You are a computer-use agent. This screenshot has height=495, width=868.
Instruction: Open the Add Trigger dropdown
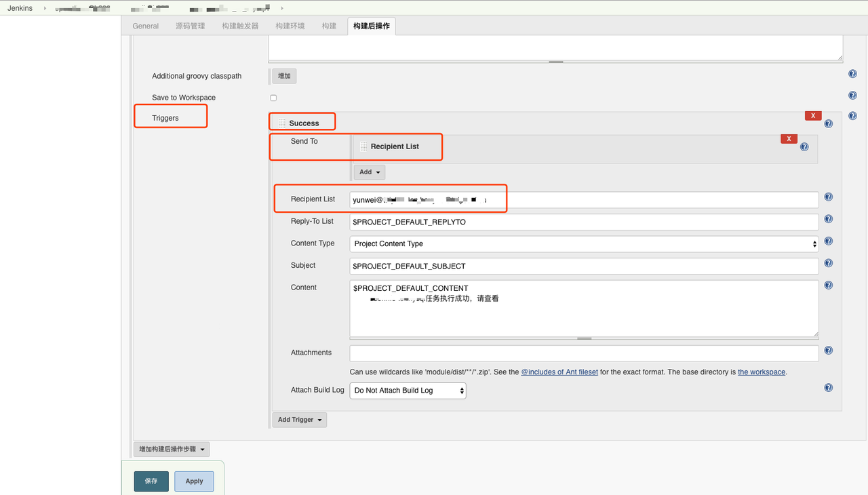point(299,419)
